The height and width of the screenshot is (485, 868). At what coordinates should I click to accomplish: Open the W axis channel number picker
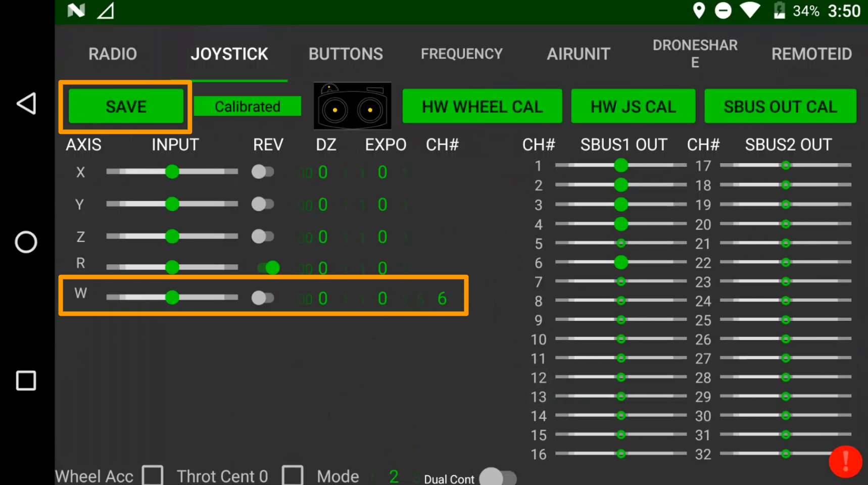pos(442,299)
